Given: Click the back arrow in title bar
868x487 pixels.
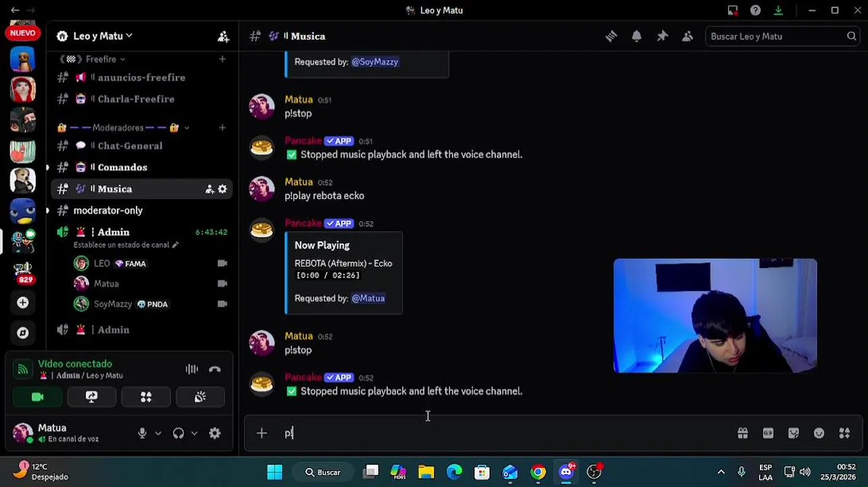Looking at the screenshot, I should pyautogui.click(x=15, y=10).
